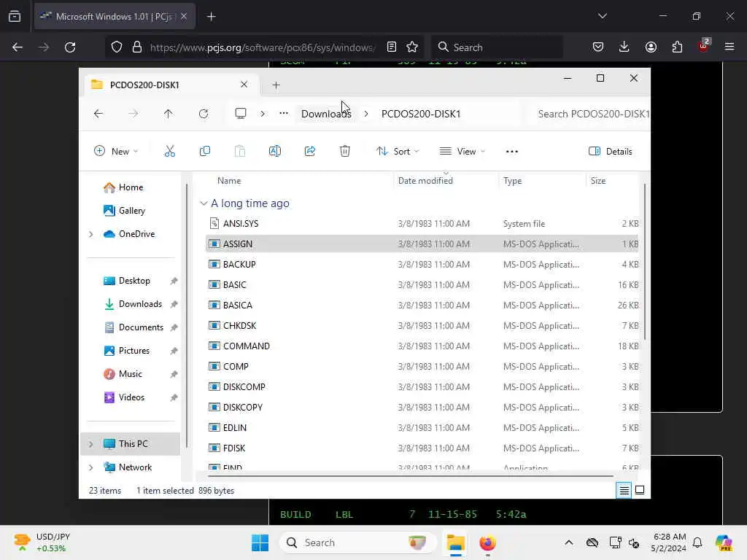This screenshot has height=560, width=747.
Task: Show hidden system tray icons
Action: [x=569, y=542]
